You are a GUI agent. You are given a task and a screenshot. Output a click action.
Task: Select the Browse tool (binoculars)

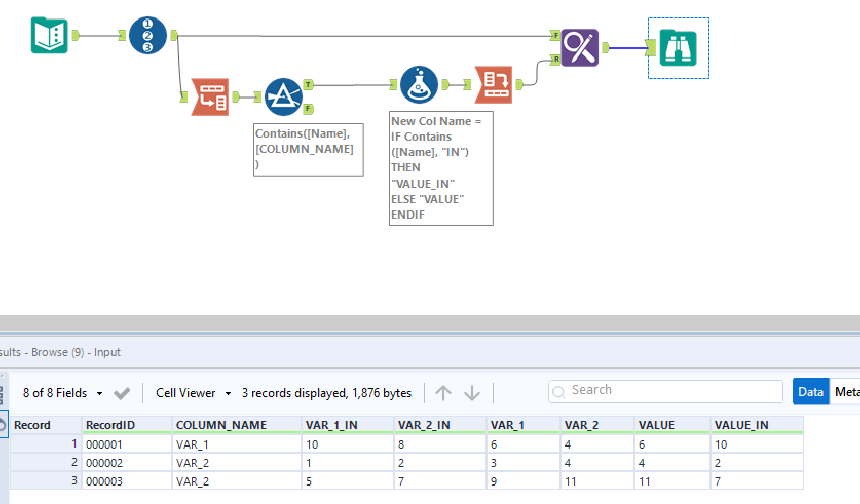point(678,48)
